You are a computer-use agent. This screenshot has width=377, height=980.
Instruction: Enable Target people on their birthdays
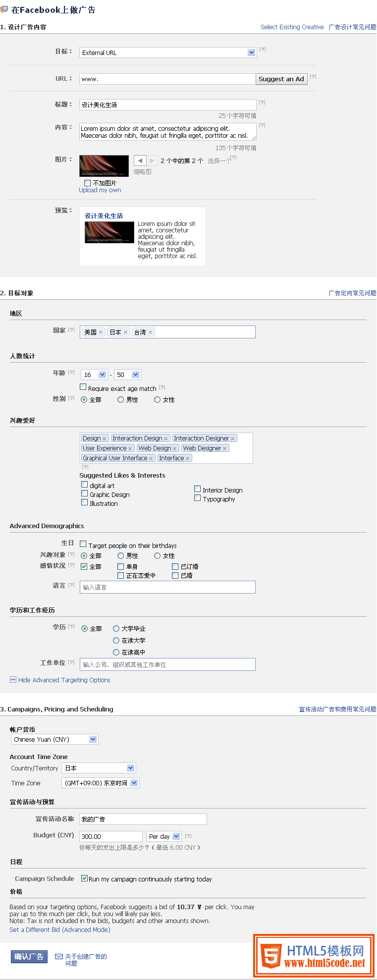tap(83, 544)
